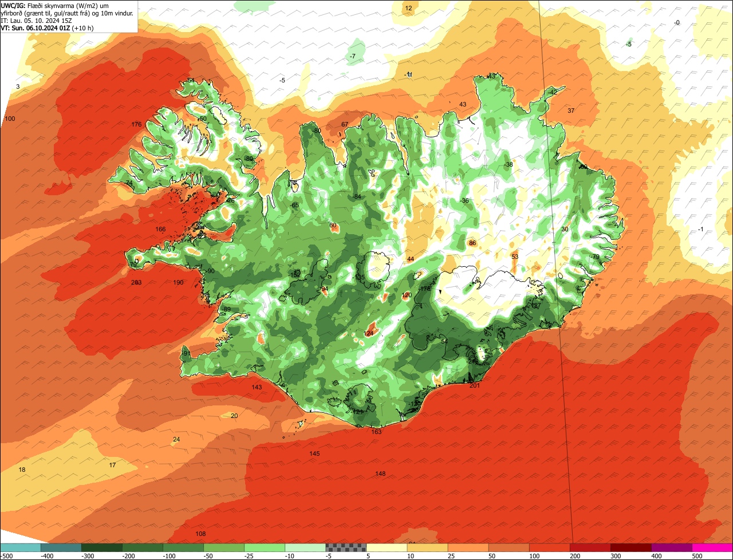
Task: Click the '-36' flux value on the map
Action: tap(464, 200)
